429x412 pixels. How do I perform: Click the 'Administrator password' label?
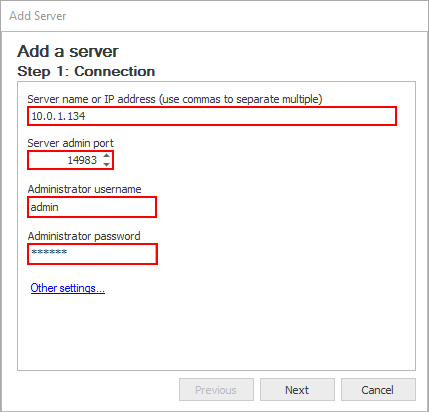click(x=84, y=236)
